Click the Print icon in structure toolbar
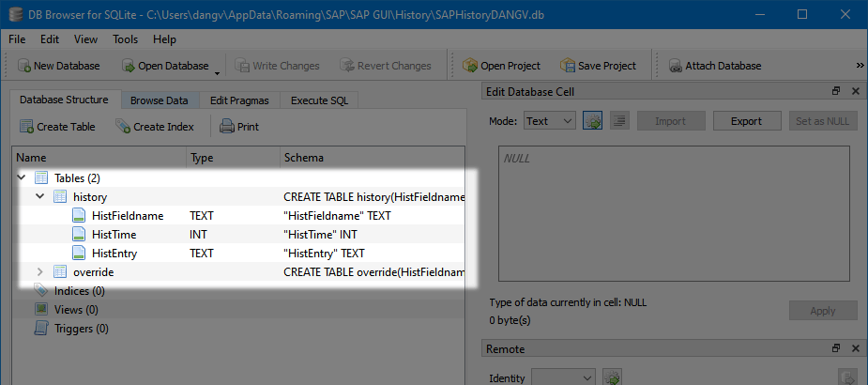Image resolution: width=868 pixels, height=385 pixels. (227, 126)
